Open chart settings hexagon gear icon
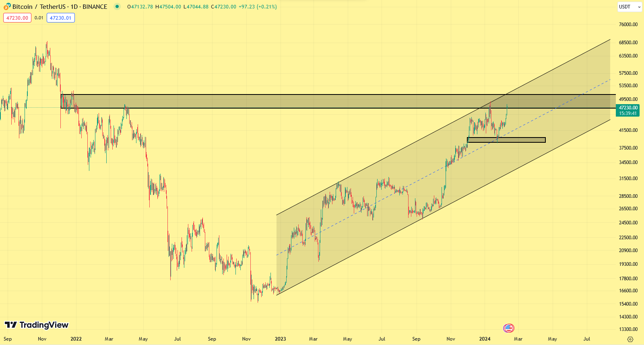Image resolution: width=644 pixels, height=345 pixels. tap(630, 339)
